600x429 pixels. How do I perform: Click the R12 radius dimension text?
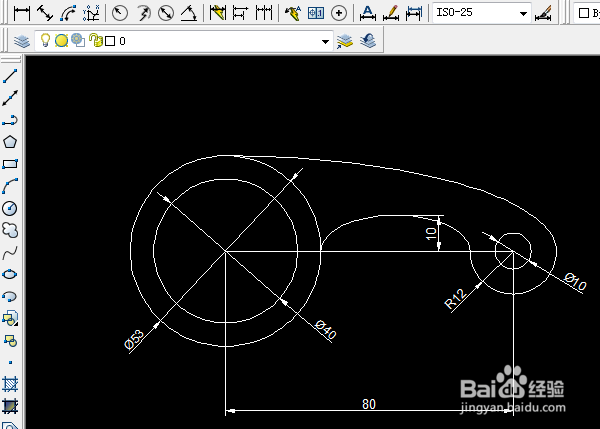(x=455, y=299)
